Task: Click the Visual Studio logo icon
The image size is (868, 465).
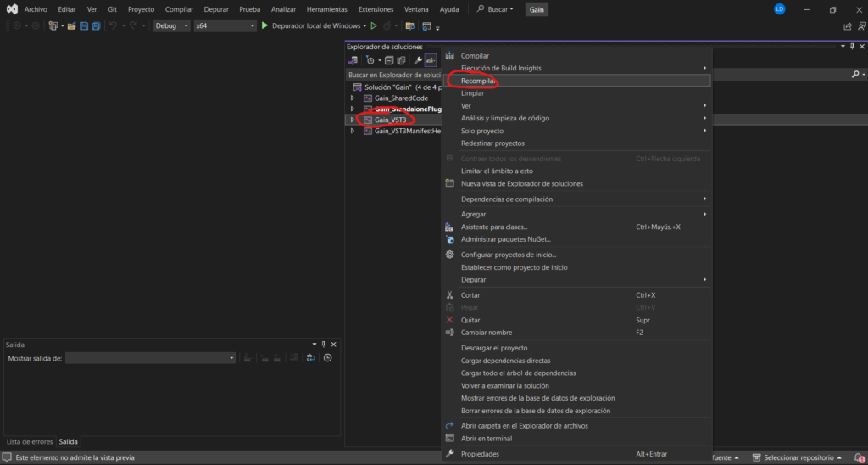Action: tap(11, 9)
